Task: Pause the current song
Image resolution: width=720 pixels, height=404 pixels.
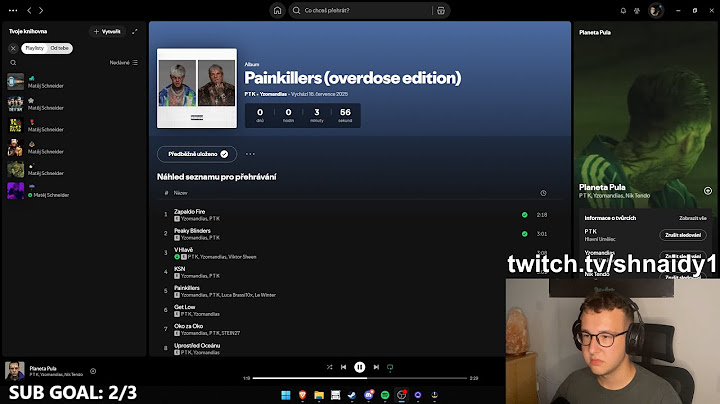Action: pyautogui.click(x=360, y=367)
